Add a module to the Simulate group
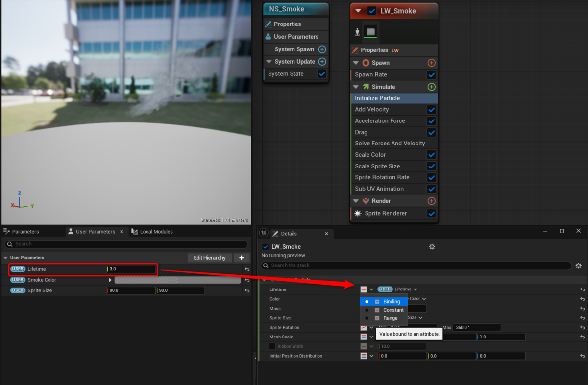Screen dimensions: 588x385 pos(431,87)
